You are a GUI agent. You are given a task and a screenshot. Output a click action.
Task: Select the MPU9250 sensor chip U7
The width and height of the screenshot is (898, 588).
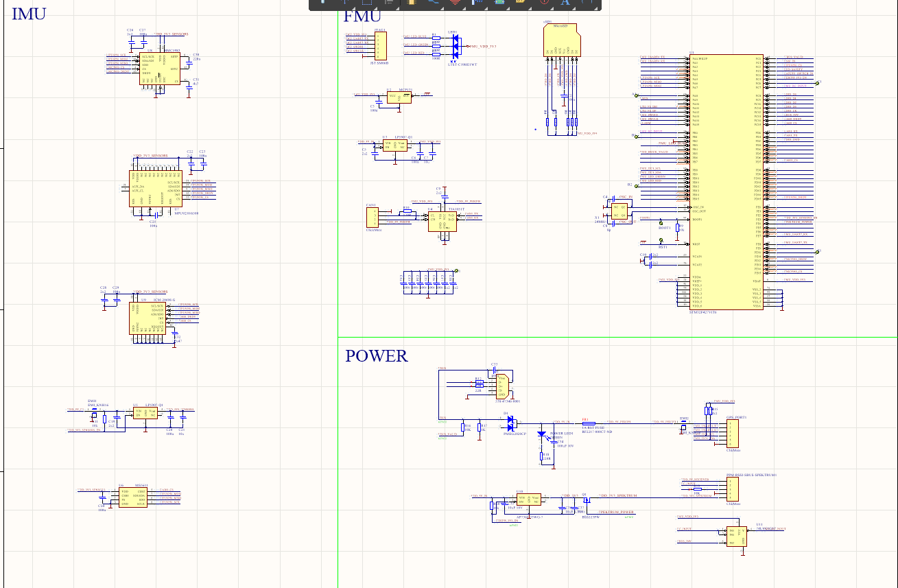point(156,189)
